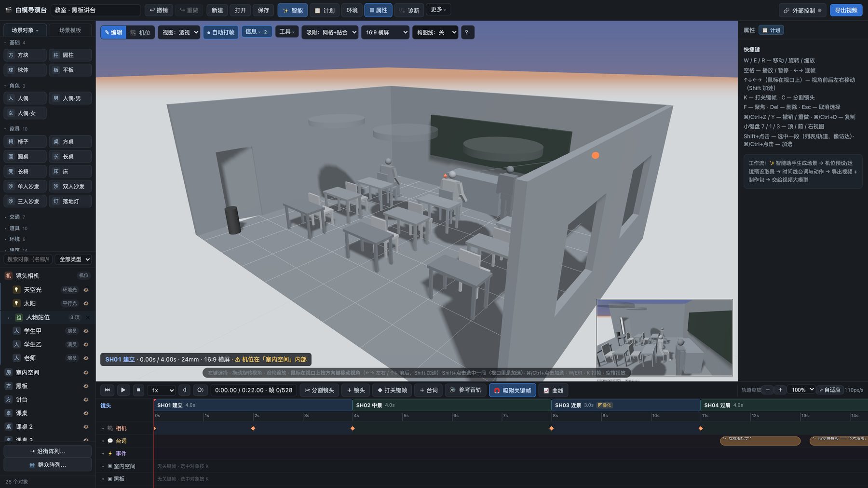
Task: Toggle 自动打帧 auto keyframing
Action: pos(221,32)
